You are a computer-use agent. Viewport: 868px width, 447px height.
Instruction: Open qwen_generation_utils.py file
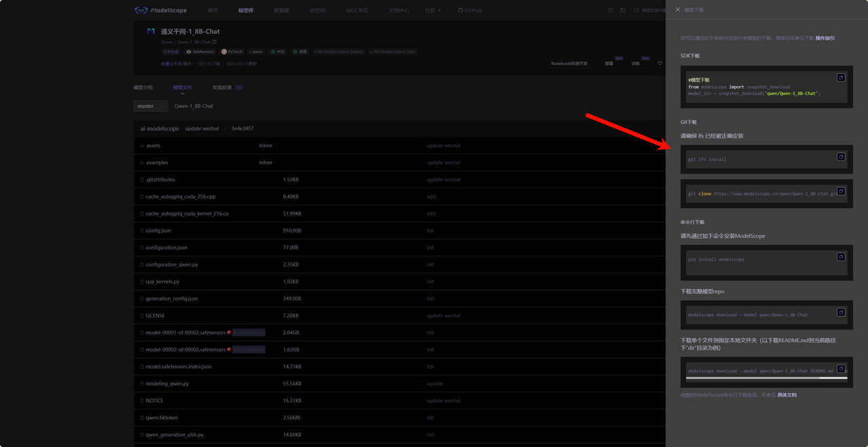pos(175,434)
